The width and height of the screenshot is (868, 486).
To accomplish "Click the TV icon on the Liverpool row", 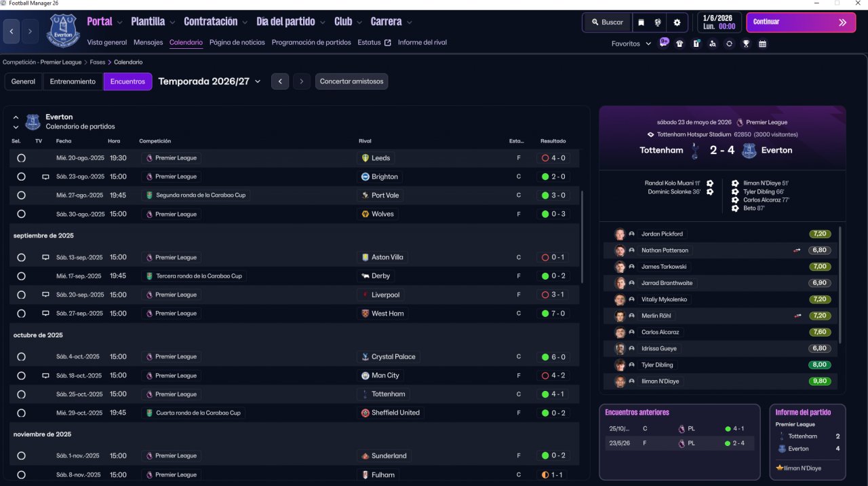I will (45, 295).
